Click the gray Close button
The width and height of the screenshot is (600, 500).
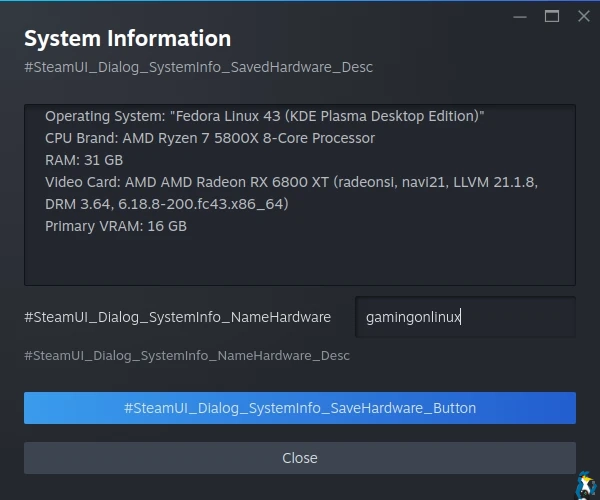(x=300, y=458)
